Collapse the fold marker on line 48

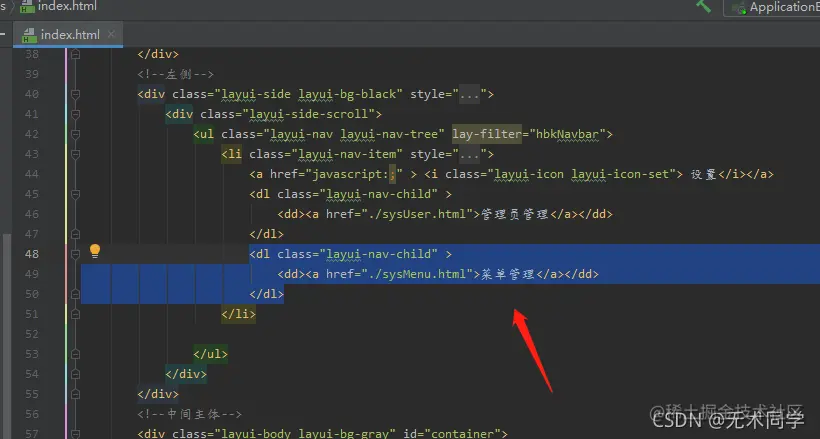tap(75, 254)
